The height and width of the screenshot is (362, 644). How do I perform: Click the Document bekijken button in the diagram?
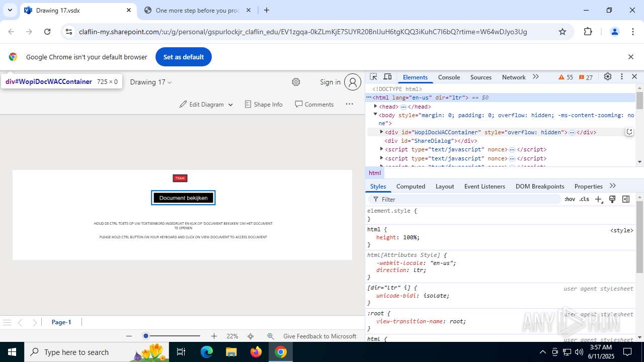tap(183, 198)
